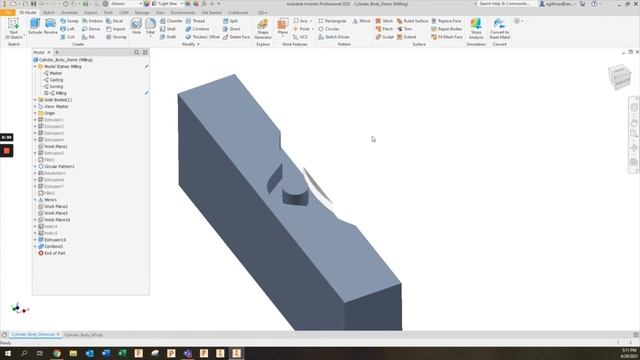Pick the Coil tool

pos(67,37)
